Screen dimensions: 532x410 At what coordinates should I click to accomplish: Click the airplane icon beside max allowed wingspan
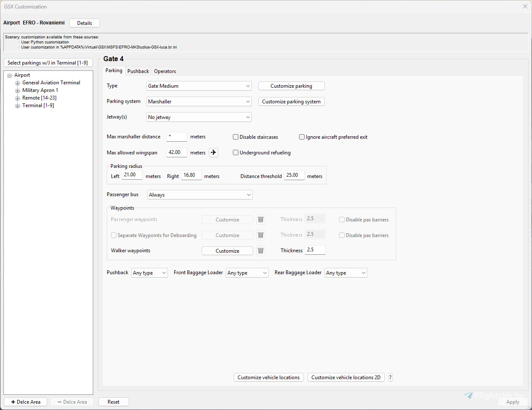213,152
